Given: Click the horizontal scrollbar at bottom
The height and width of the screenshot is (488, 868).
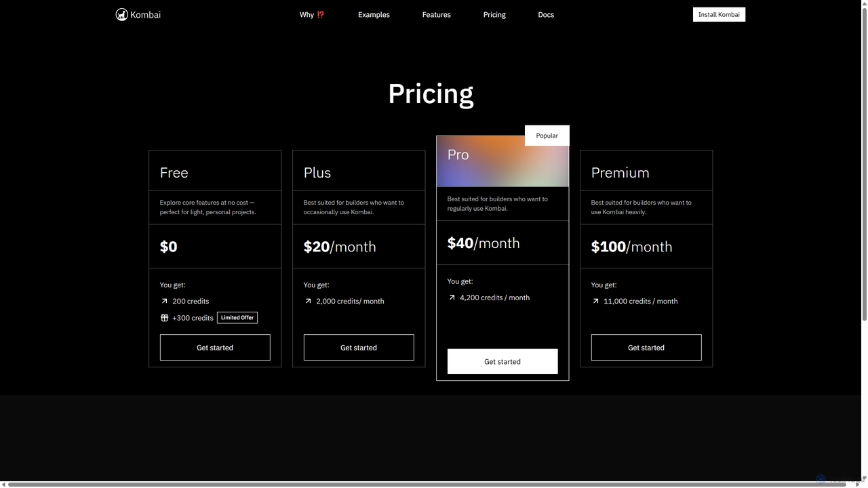Looking at the screenshot, I should [427, 485].
